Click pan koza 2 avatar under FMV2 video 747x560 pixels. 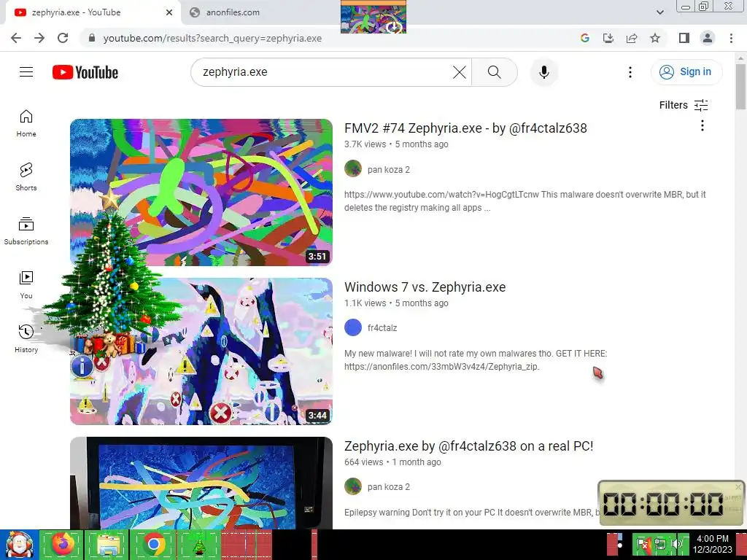click(x=353, y=168)
